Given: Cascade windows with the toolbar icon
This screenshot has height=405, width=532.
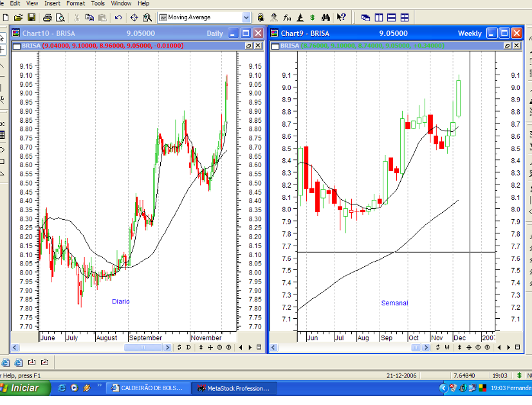Looking at the screenshot, I should [x=366, y=17].
